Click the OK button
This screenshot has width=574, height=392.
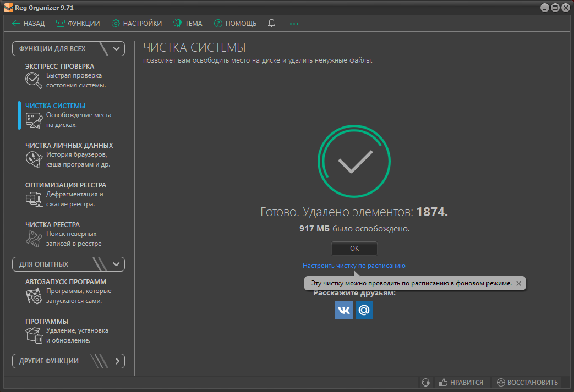[354, 249]
